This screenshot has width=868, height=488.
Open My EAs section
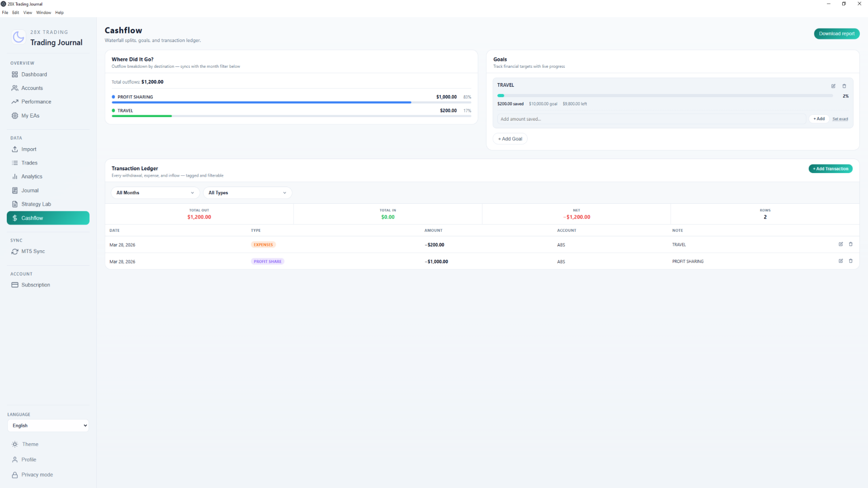click(x=30, y=116)
